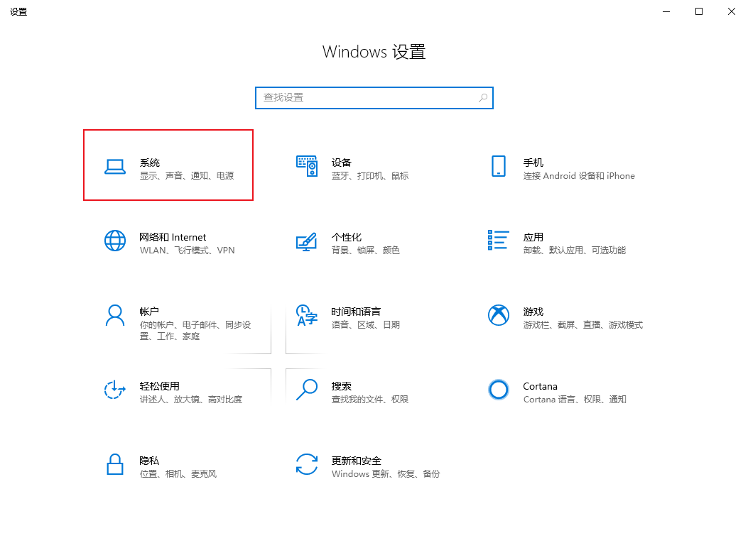The height and width of the screenshot is (560, 748).
Task: Click text 位置、相机、麦克风
Action: point(178,473)
